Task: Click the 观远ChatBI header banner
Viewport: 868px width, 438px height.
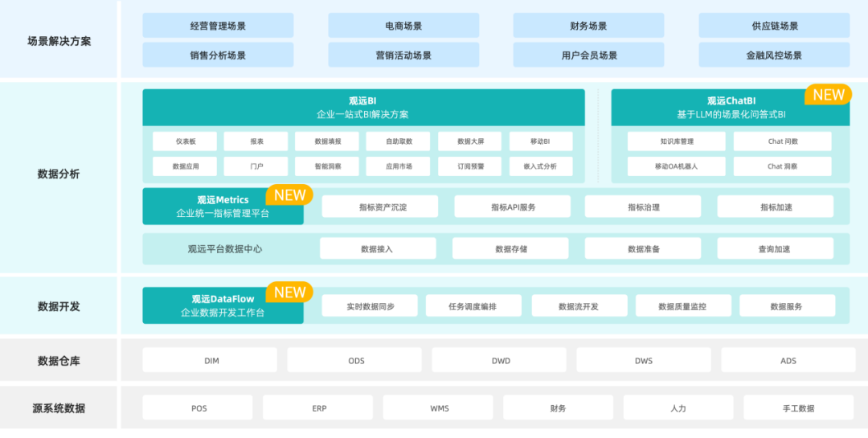Action: coord(730,108)
